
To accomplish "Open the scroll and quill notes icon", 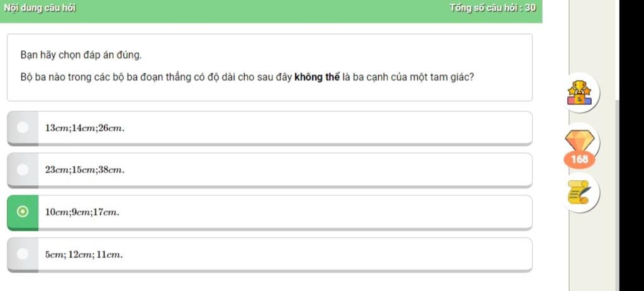I will coord(579,192).
